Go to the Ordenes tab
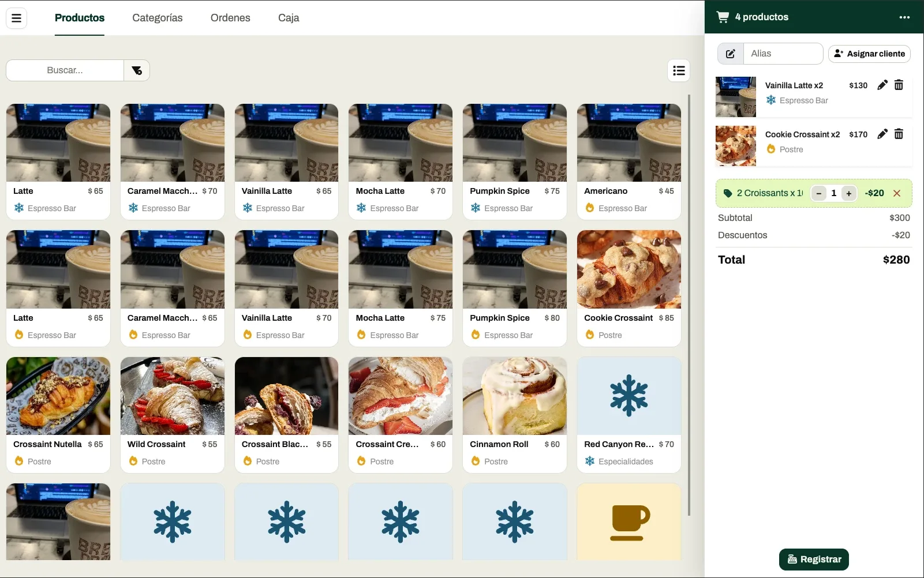This screenshot has width=924, height=578. (x=230, y=18)
